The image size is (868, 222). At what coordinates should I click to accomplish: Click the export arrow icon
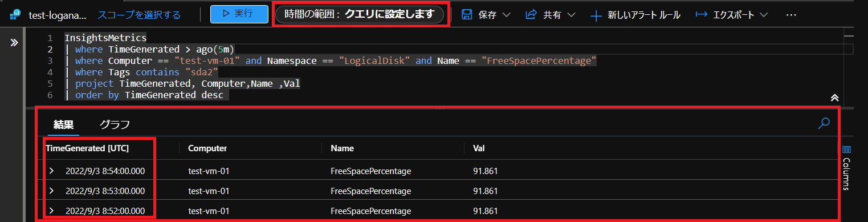point(702,15)
